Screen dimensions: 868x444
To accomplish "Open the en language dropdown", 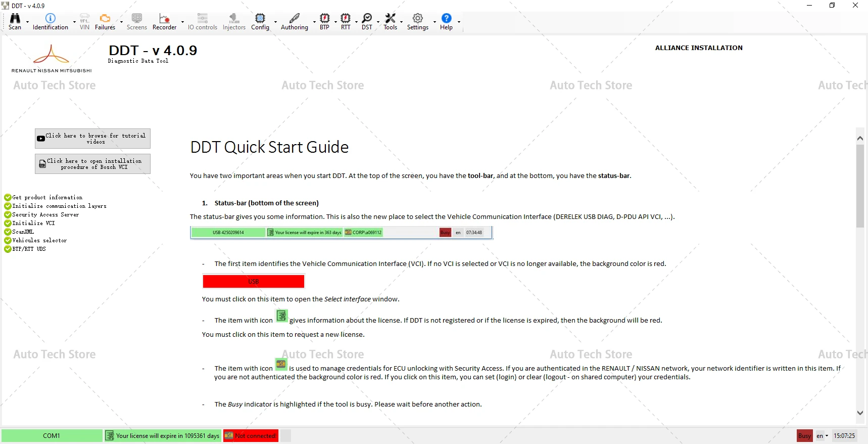I will 822,436.
